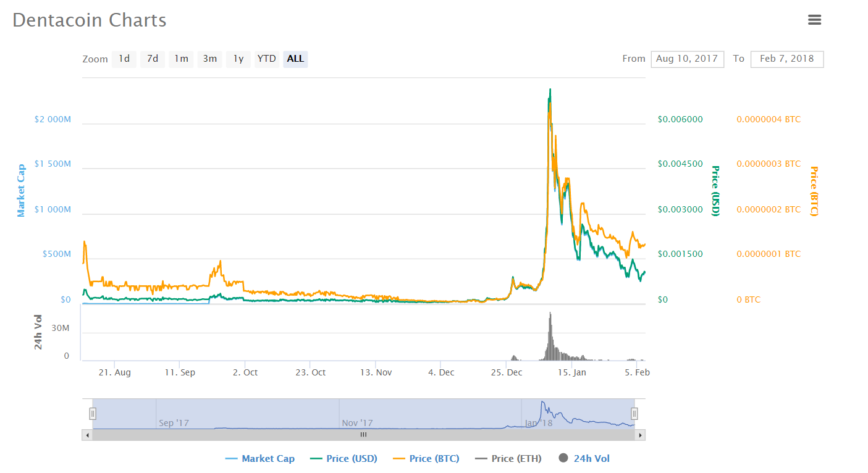Viewport: 868px width, 473px height.
Task: Click the 15. Jan date axis label
Action: [571, 372]
